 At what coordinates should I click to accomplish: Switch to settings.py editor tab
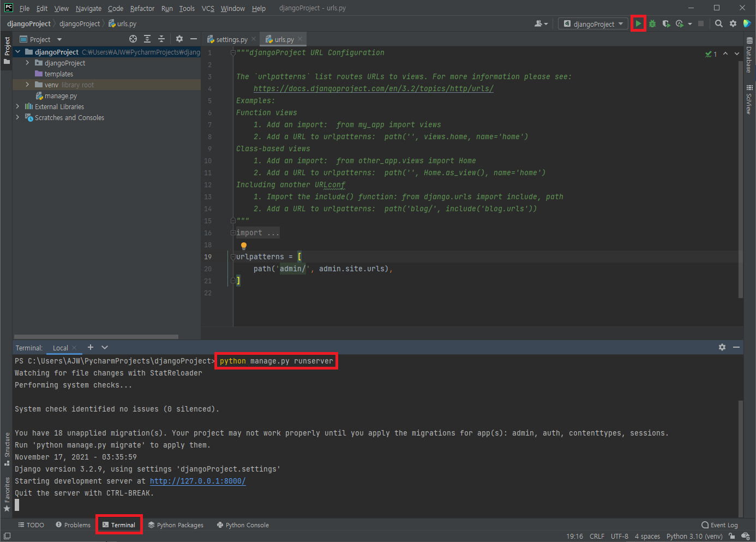(231, 39)
